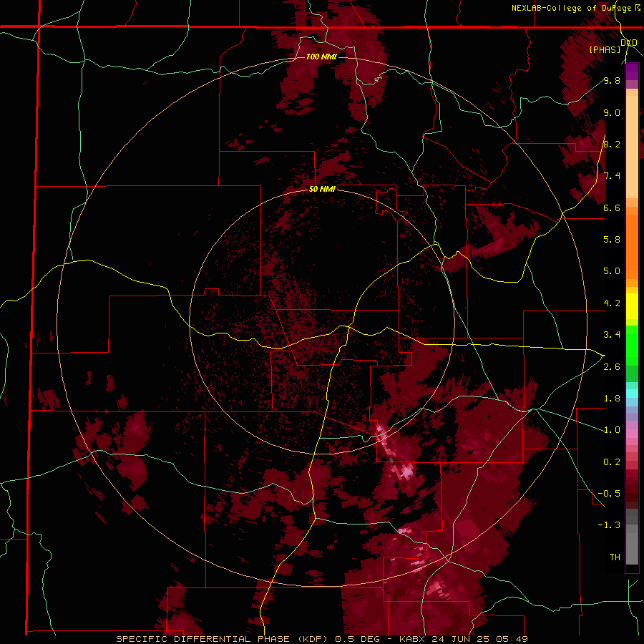
Task: Pick the gray color bar segment near TH
Action: click(x=632, y=550)
